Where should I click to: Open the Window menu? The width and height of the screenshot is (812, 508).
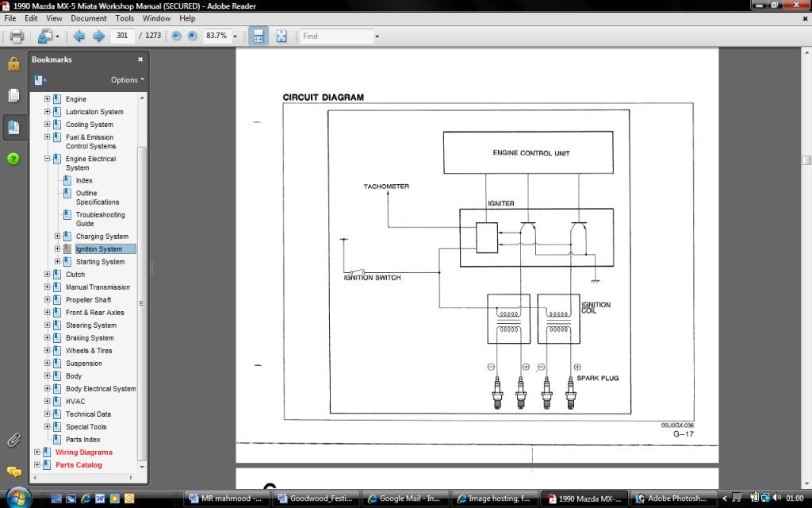click(156, 18)
